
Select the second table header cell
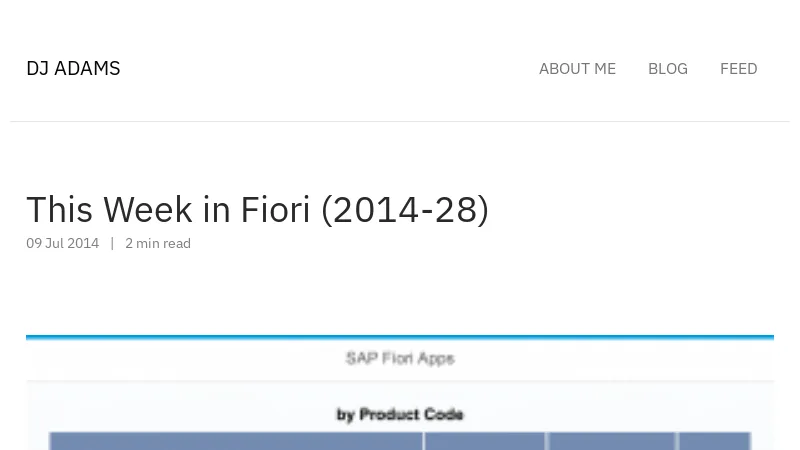[x=485, y=441]
